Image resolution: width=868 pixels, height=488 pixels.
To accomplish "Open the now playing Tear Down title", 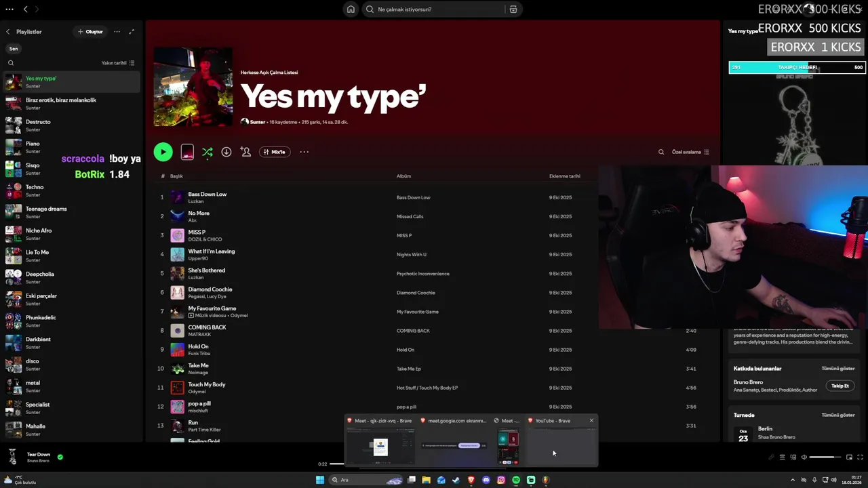I will [39, 455].
